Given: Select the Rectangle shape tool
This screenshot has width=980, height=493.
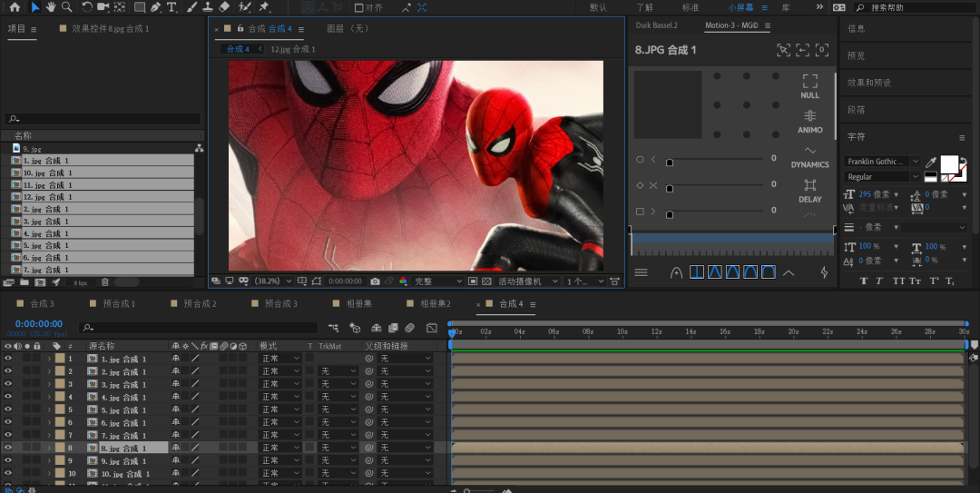Looking at the screenshot, I should [140, 7].
